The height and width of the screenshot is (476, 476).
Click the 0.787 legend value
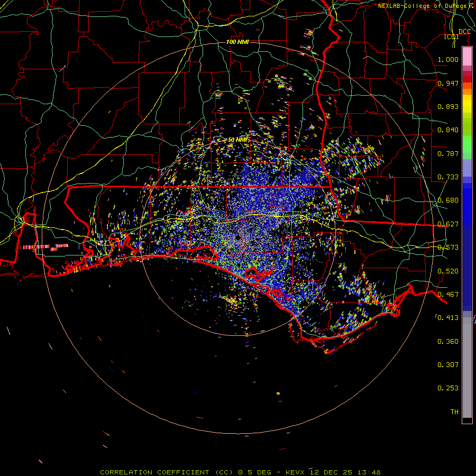click(448, 153)
